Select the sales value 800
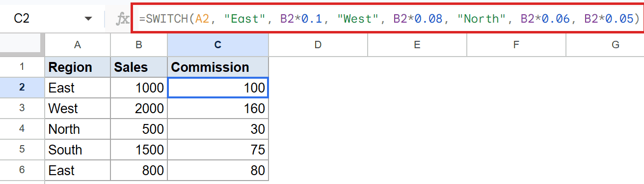Viewport: 644px width, 184px height. 139,170
